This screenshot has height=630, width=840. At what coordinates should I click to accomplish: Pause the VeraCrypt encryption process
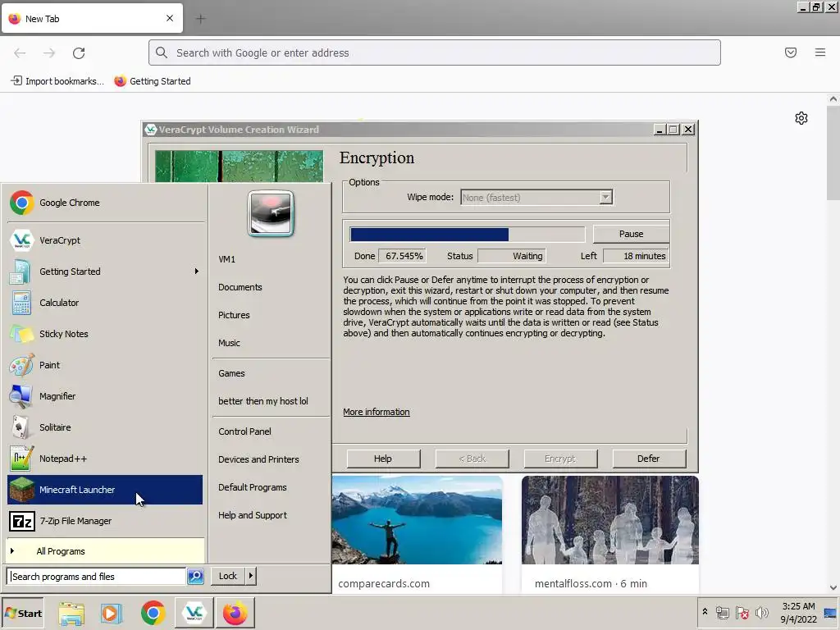(631, 234)
